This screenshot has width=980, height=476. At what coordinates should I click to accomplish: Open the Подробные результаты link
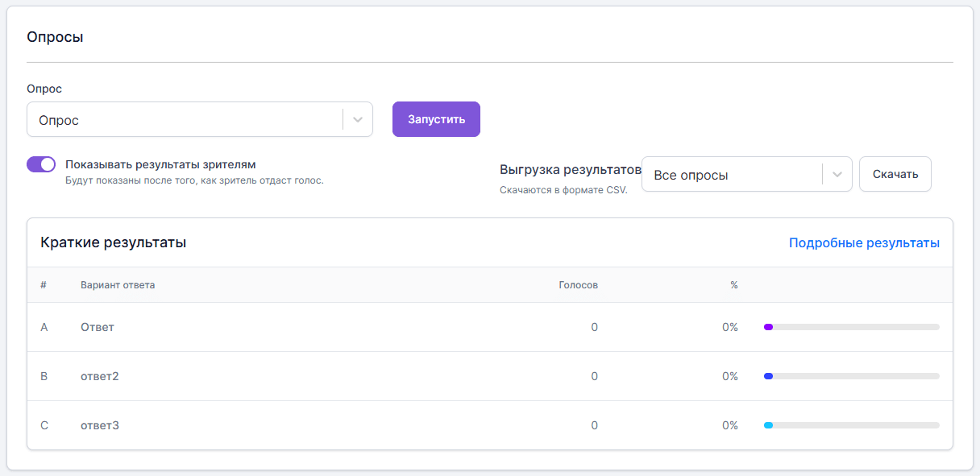click(x=864, y=242)
